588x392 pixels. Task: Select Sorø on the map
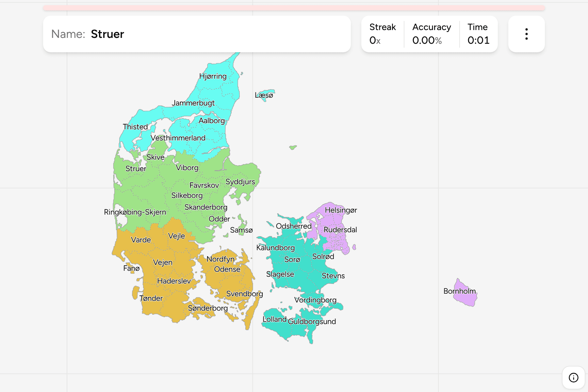[x=292, y=259]
